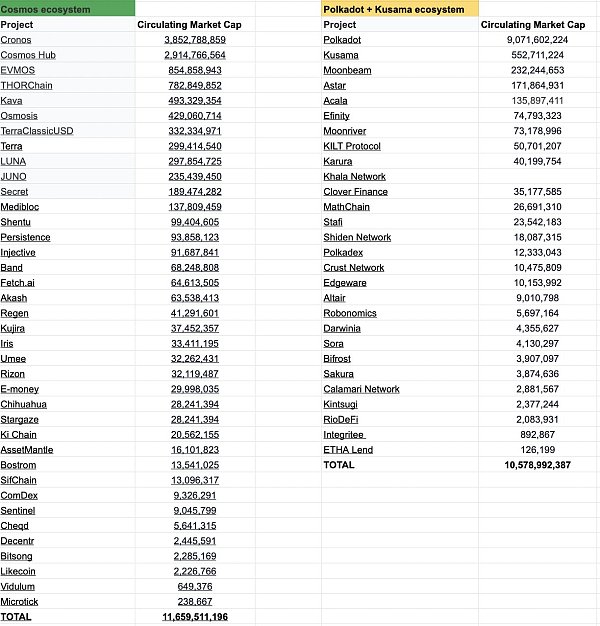The height and width of the screenshot is (626, 600).
Task: Select Polkadot market cap cell 9,071,602,224
Action: pos(533,40)
